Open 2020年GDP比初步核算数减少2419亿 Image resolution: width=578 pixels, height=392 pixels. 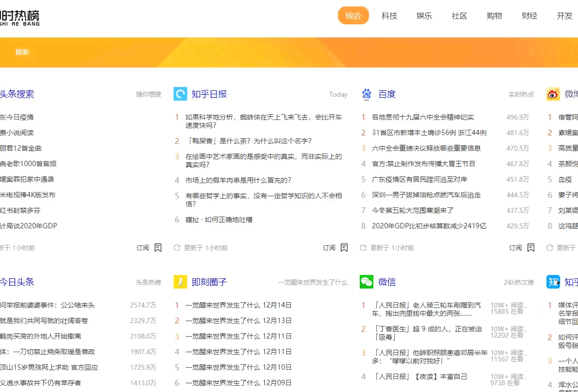tap(429, 226)
